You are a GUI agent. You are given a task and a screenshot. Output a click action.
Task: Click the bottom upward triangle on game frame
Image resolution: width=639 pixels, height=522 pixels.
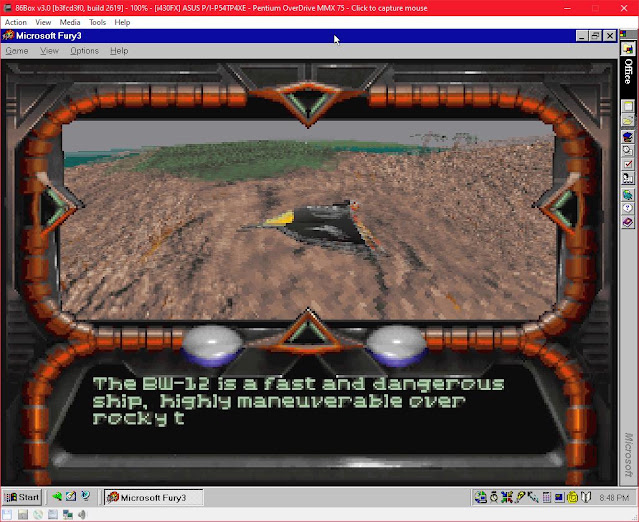(x=308, y=331)
